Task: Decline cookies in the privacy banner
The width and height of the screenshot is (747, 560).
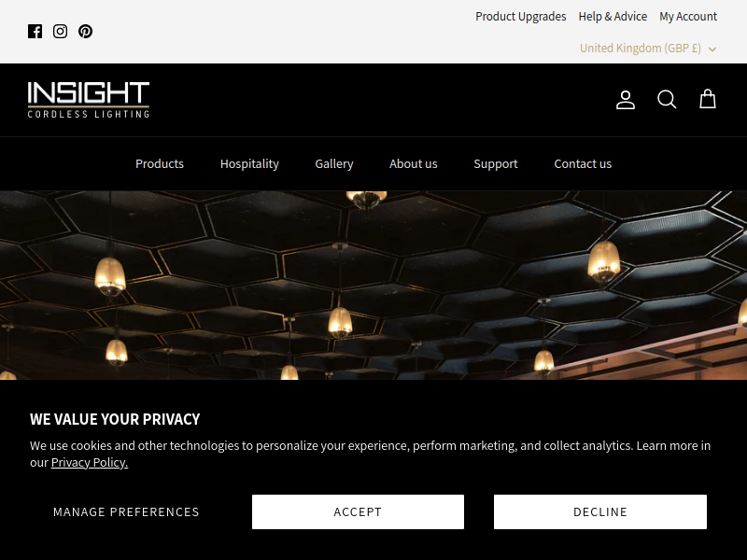Action: (600, 511)
